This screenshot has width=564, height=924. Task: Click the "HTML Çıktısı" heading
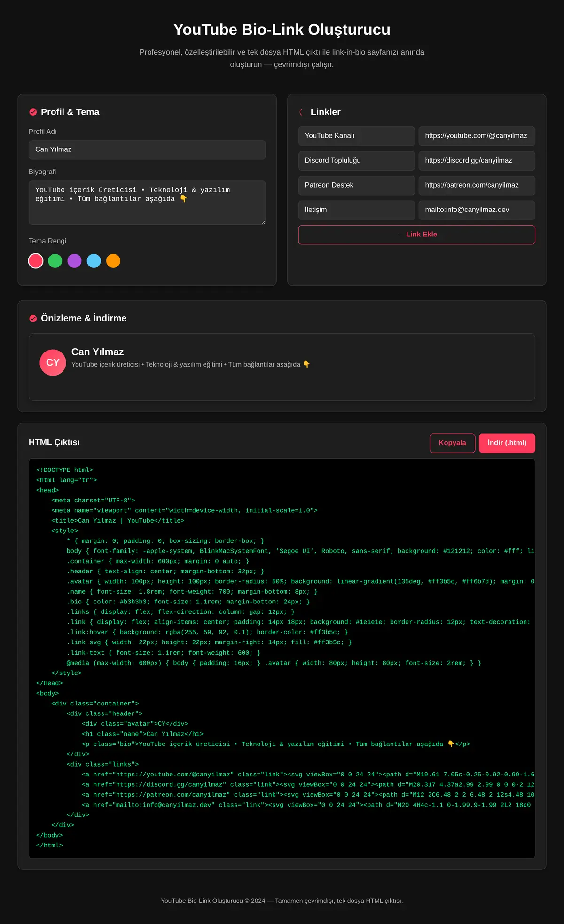[x=54, y=442]
